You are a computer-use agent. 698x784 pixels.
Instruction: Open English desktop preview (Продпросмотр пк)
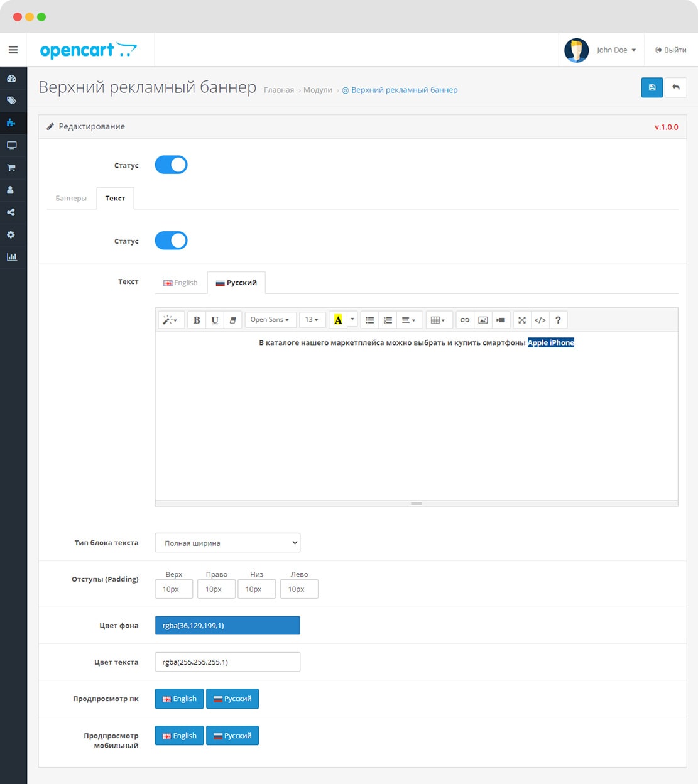click(x=180, y=699)
